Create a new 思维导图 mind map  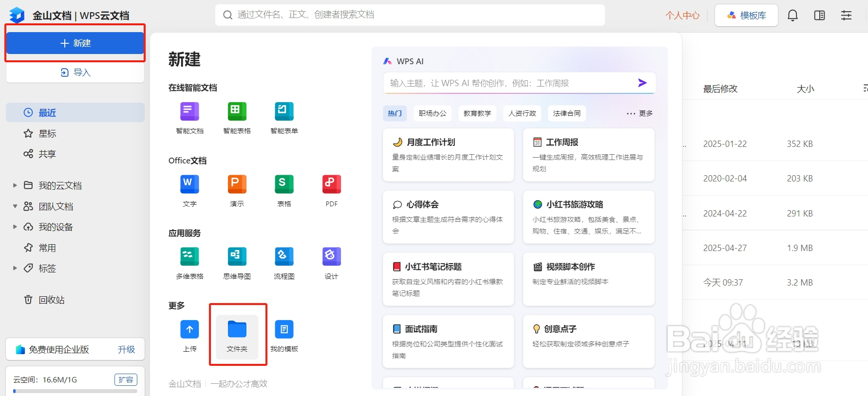237,263
